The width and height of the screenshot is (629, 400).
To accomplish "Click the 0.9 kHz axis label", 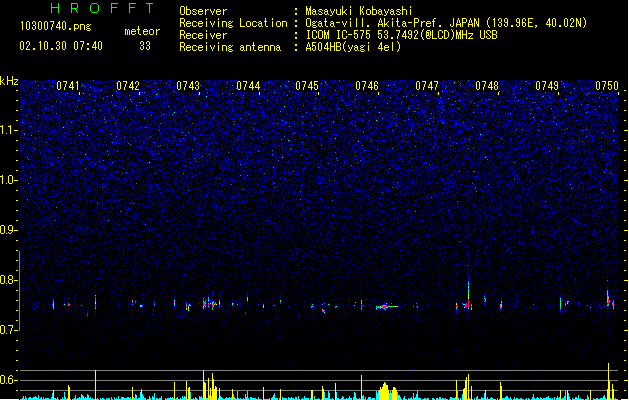I will pos(9,230).
